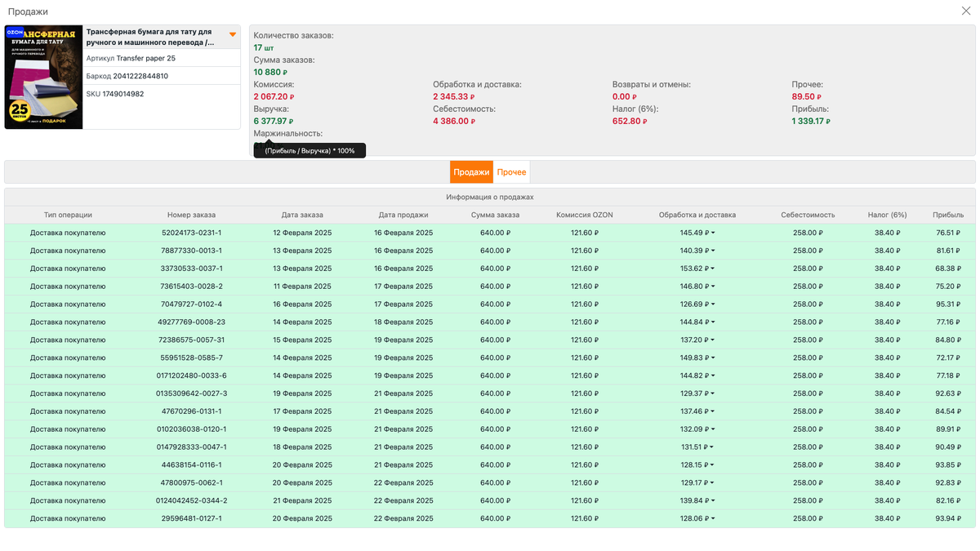
Task: Expand delivery breakdown arrow next to 153.62 ₽
Action: [713, 269]
